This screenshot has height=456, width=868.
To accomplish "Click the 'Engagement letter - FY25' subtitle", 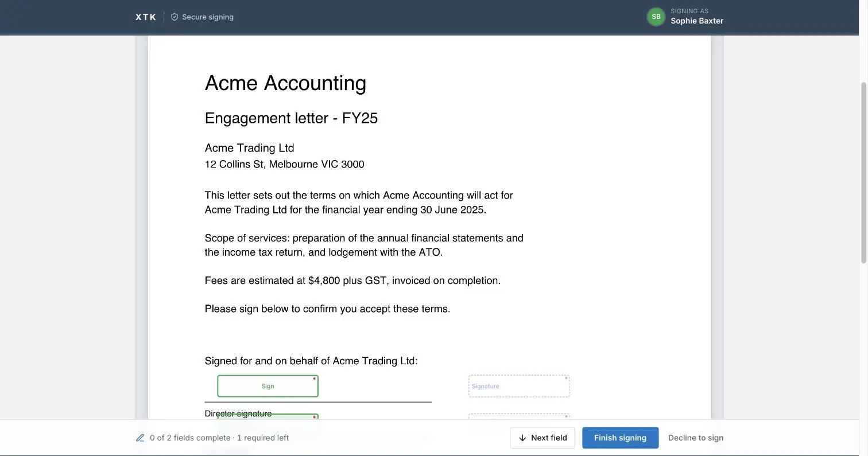I will point(291,118).
